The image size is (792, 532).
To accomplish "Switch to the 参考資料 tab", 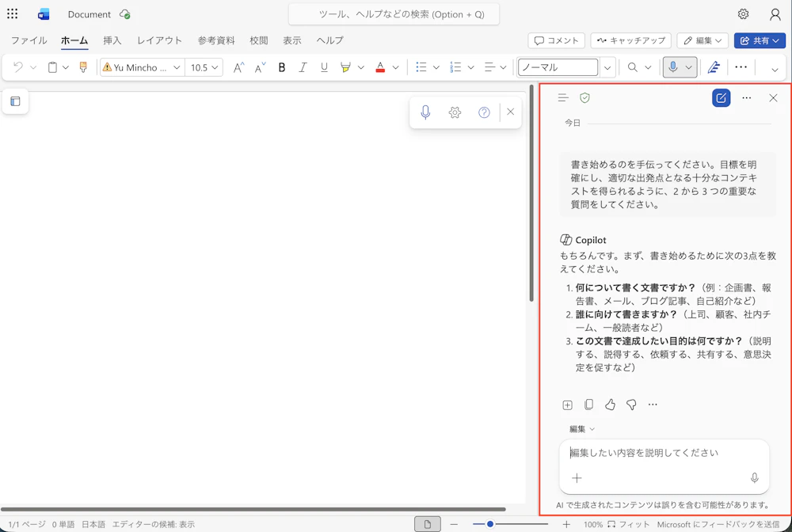I will pos(216,40).
